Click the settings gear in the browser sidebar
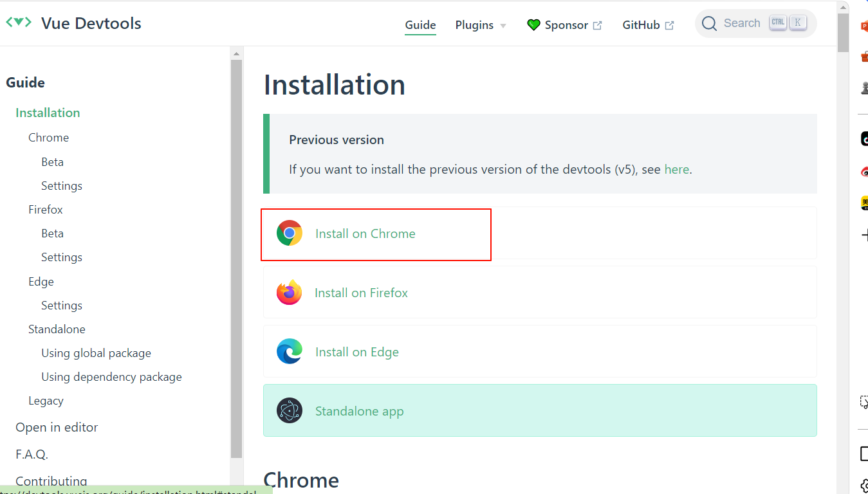The height and width of the screenshot is (494, 868). coord(864,486)
